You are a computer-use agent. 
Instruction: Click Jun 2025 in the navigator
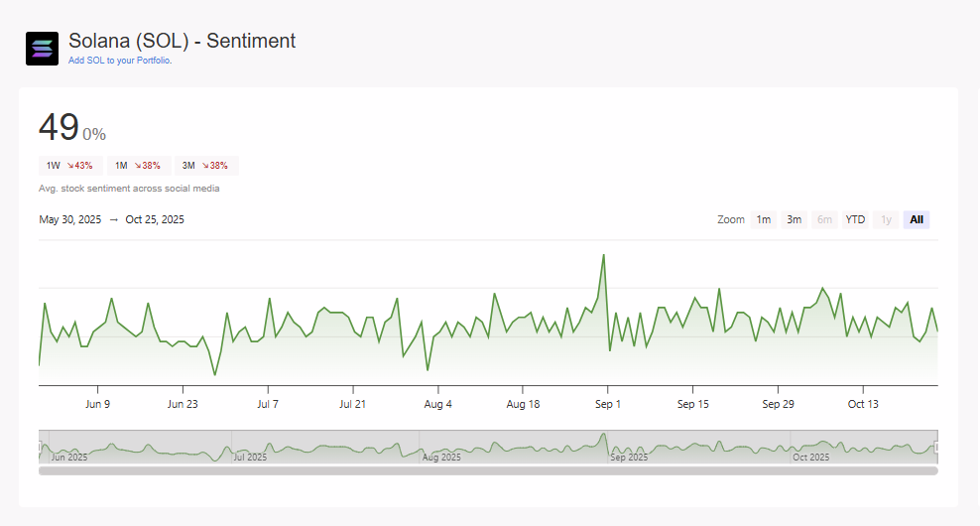pos(68,458)
